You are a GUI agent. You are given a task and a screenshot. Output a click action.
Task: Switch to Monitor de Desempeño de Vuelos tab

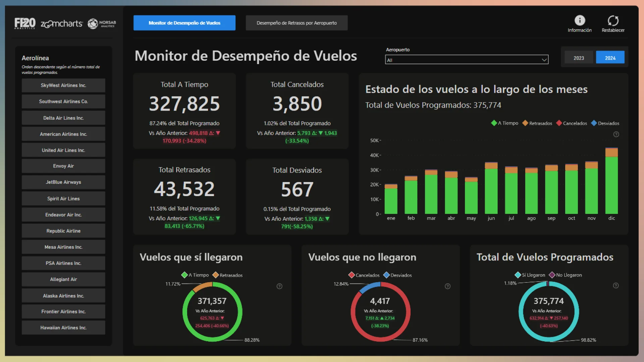pyautogui.click(x=184, y=23)
